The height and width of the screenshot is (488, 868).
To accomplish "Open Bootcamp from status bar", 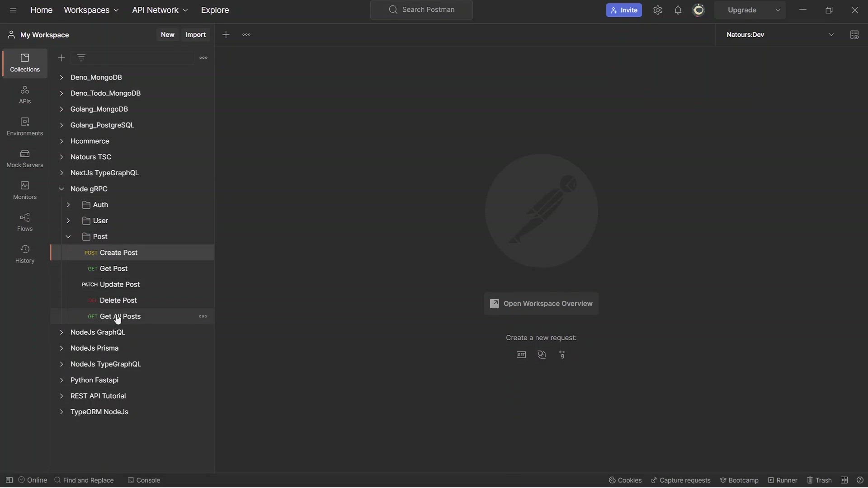I will [x=739, y=480].
